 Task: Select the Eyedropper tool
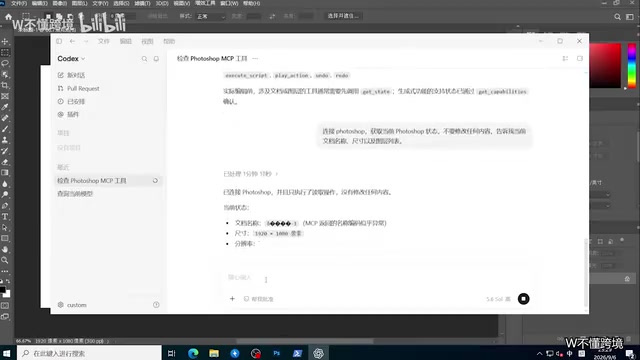click(5, 107)
